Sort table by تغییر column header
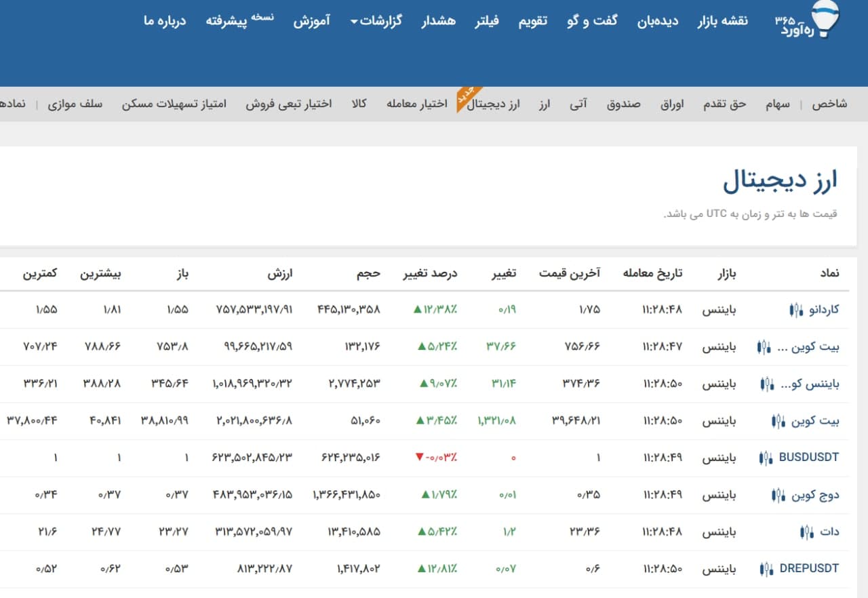 pyautogui.click(x=504, y=274)
